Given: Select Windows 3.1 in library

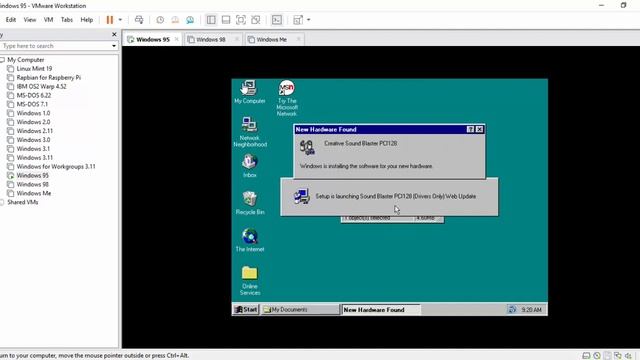Looking at the screenshot, I should (33, 149).
